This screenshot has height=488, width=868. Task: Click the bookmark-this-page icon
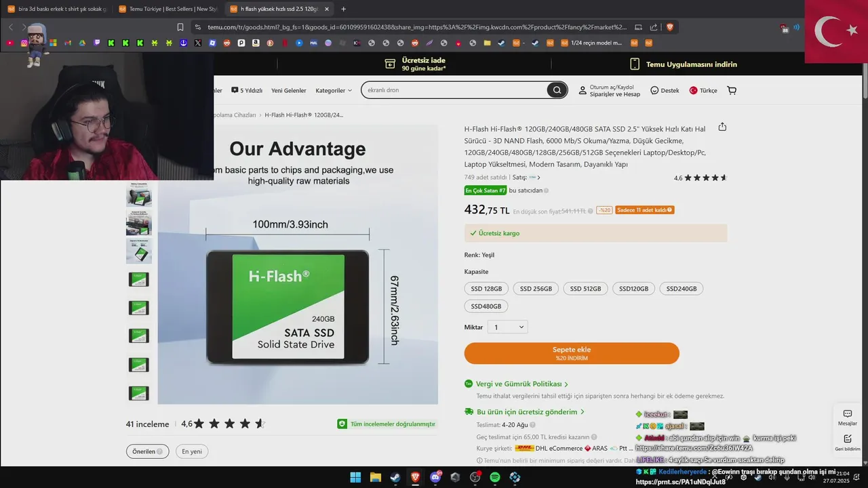[180, 27]
